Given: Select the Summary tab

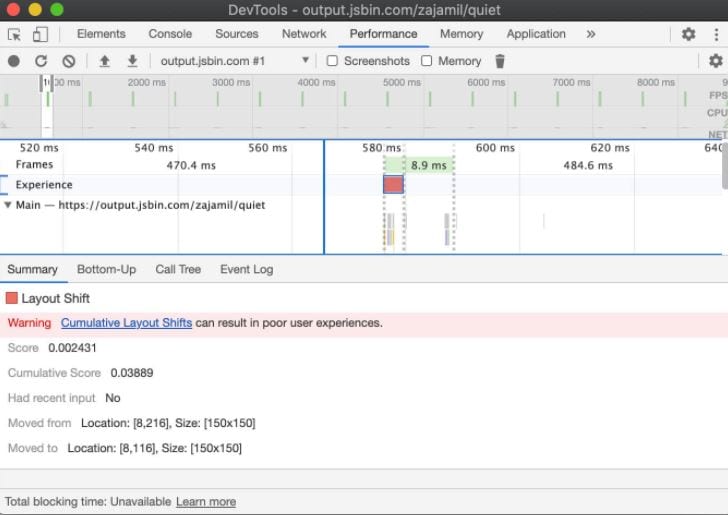Looking at the screenshot, I should 32,269.
